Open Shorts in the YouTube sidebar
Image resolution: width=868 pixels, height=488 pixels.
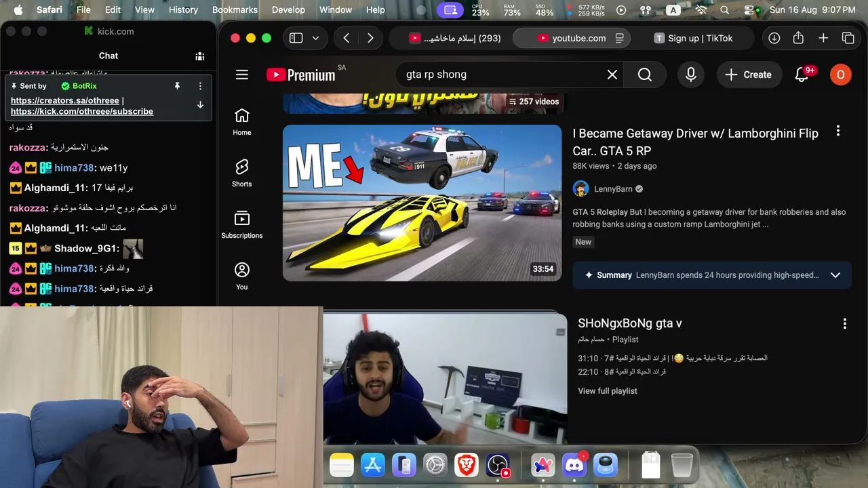pos(242,174)
